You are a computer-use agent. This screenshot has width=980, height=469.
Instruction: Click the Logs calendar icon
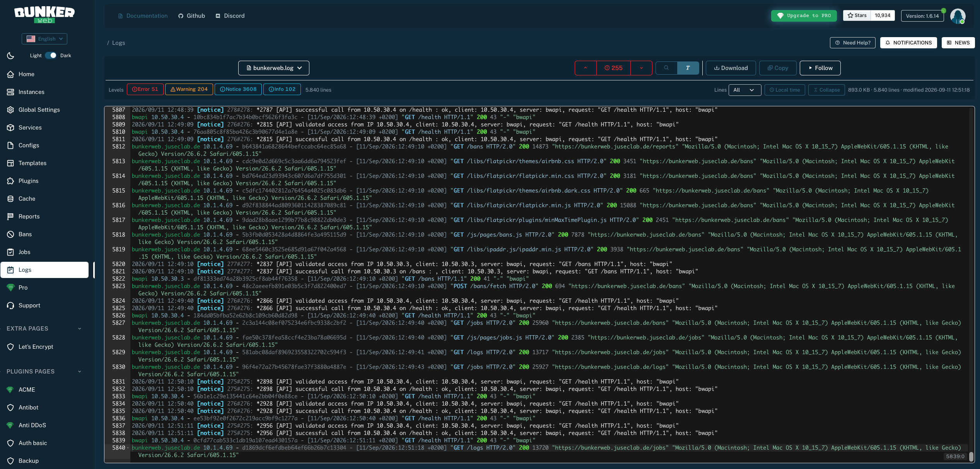tap(10, 270)
